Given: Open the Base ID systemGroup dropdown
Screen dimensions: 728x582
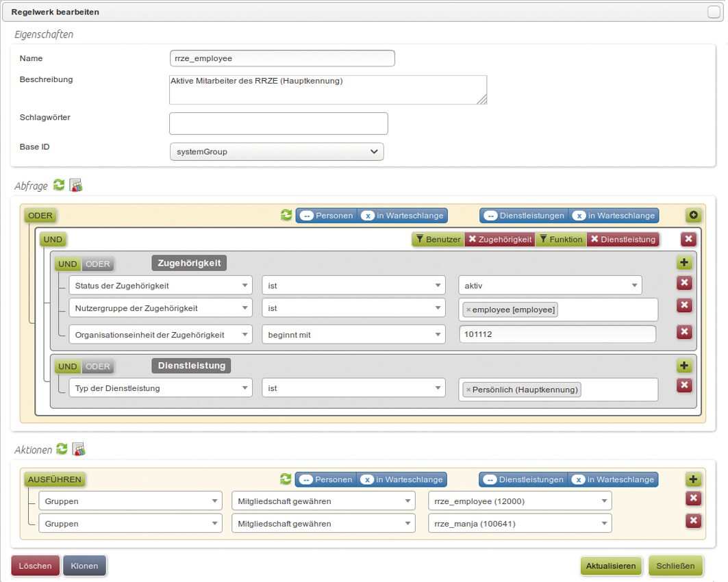Looking at the screenshot, I should [277, 151].
